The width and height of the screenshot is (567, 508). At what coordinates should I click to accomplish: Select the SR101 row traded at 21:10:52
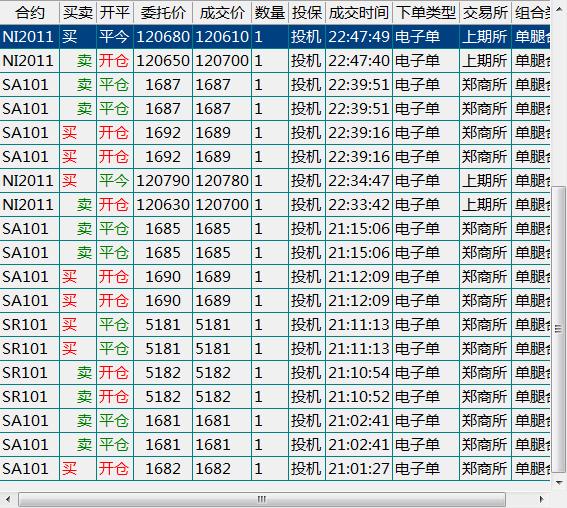tap(275, 397)
